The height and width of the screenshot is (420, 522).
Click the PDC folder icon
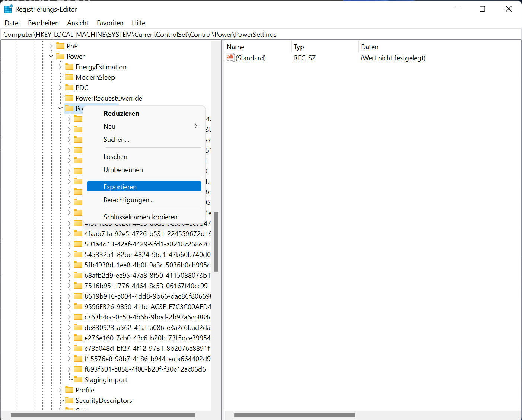69,87
